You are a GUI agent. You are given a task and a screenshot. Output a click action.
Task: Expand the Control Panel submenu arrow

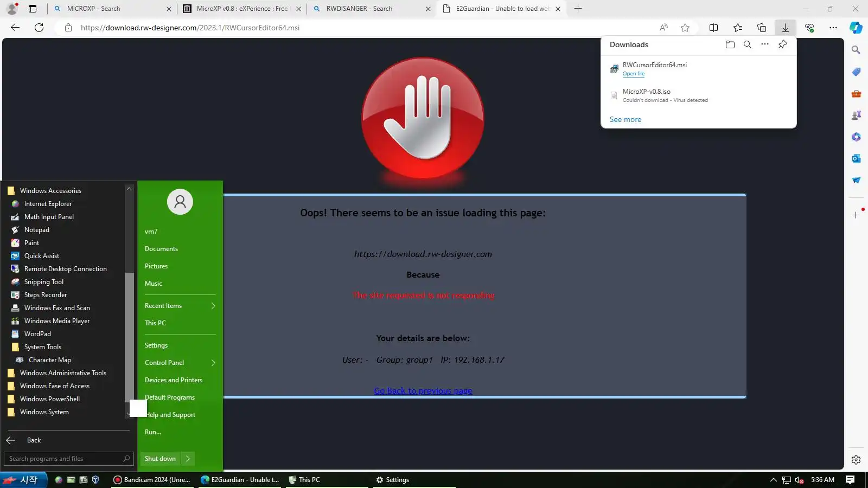tap(213, 363)
